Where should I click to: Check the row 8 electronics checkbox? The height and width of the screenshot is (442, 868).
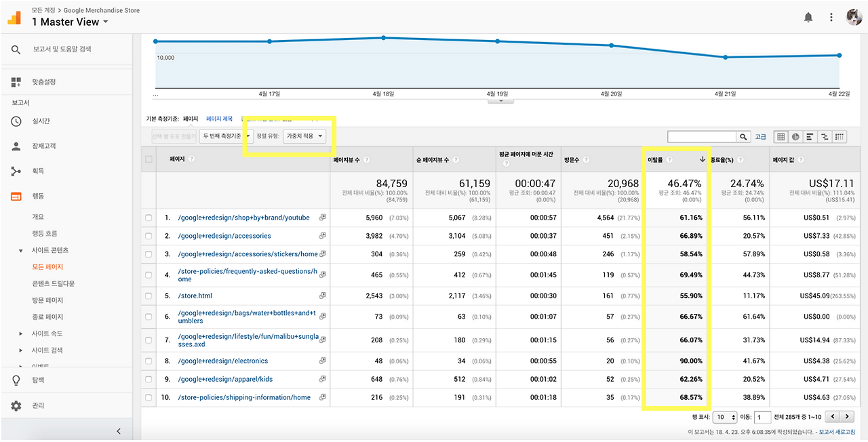click(x=149, y=361)
